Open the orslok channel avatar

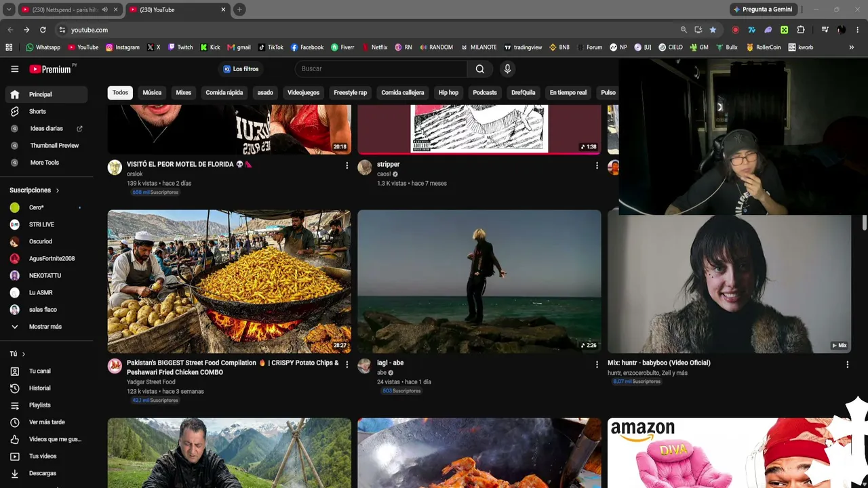(x=115, y=167)
